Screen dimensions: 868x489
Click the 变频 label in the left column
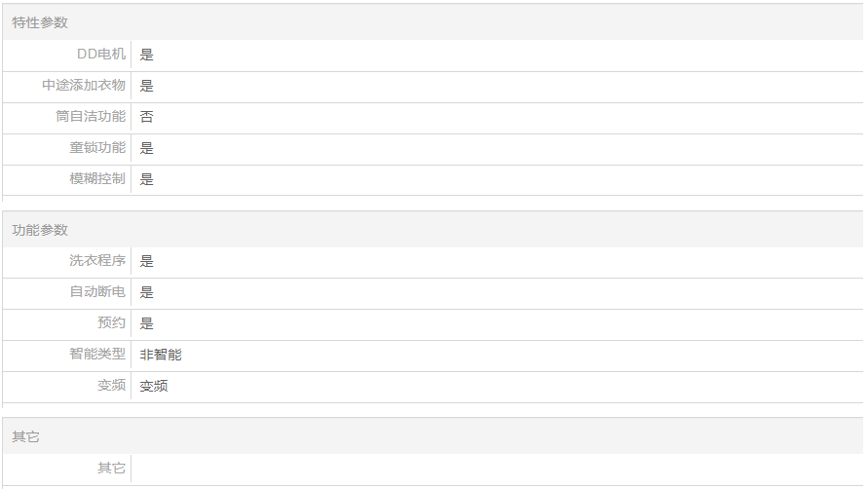(111, 386)
